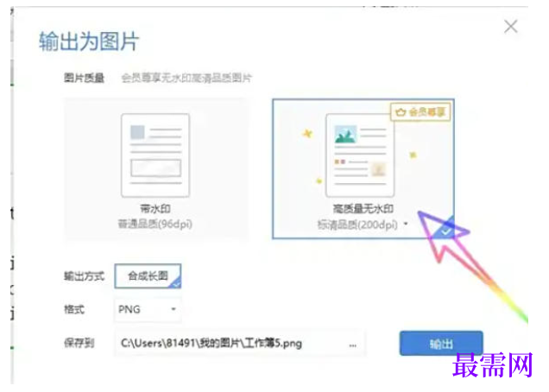Click the 输出 button
This screenshot has width=549, height=392.
click(441, 344)
